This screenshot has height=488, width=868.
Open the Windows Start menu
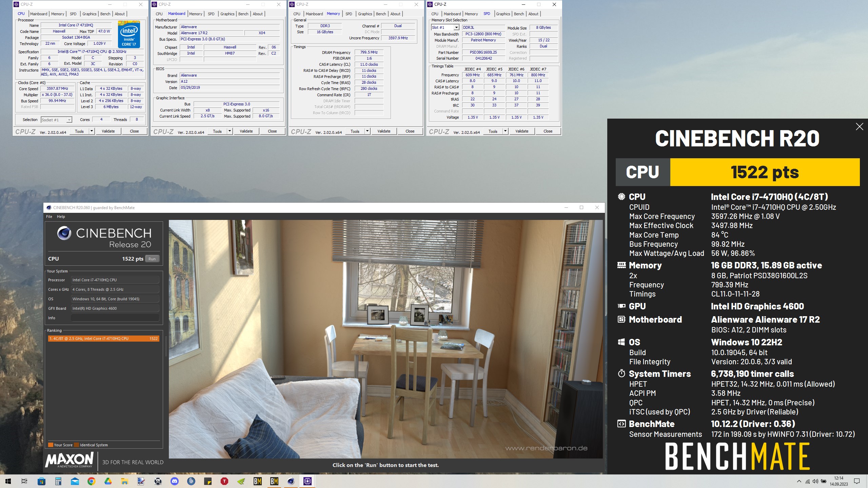(8, 481)
